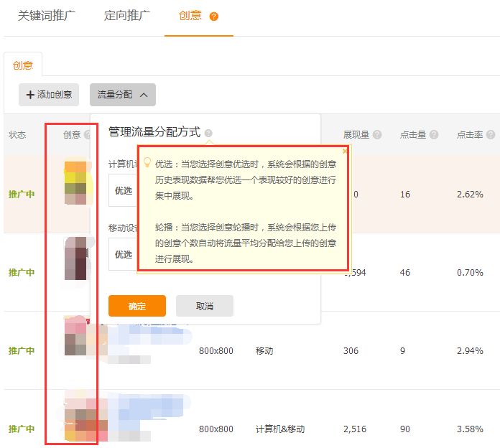Open the first creative thumbnail image
The image size is (500, 448).
(75, 182)
